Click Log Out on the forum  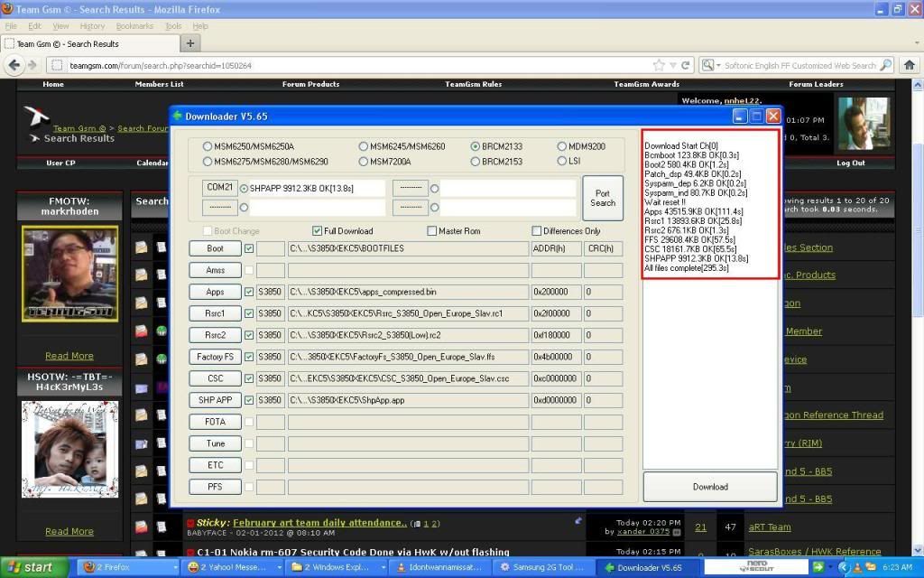click(x=850, y=163)
